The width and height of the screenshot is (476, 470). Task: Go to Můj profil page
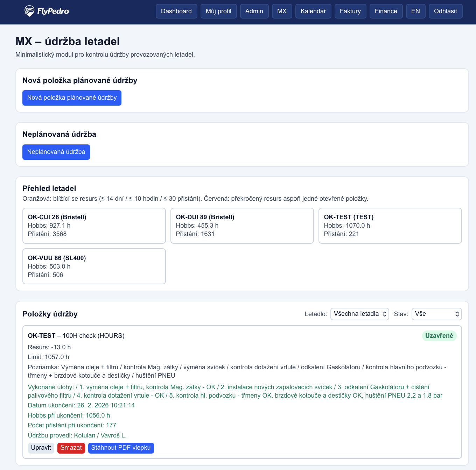(218, 11)
